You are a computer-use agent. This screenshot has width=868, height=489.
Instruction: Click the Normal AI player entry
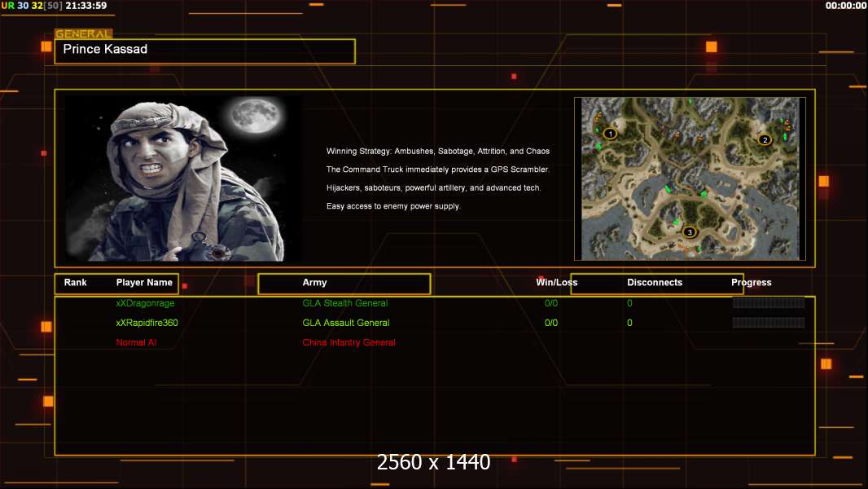click(x=136, y=342)
